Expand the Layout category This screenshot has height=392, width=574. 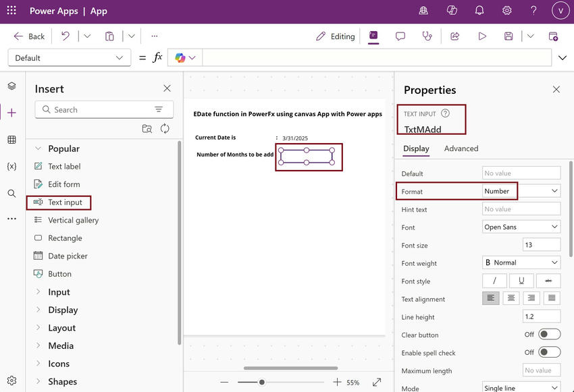pos(38,328)
